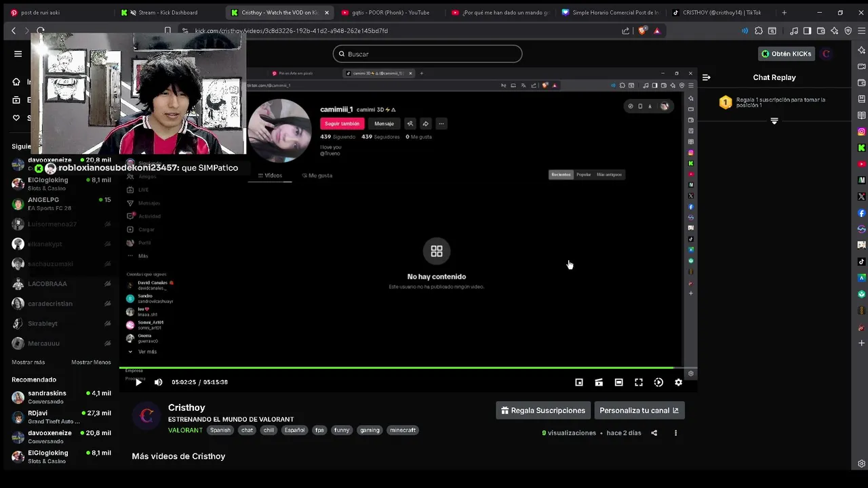Image resolution: width=868 pixels, height=488 pixels.
Task: Select the funny tag
Action: point(342,430)
